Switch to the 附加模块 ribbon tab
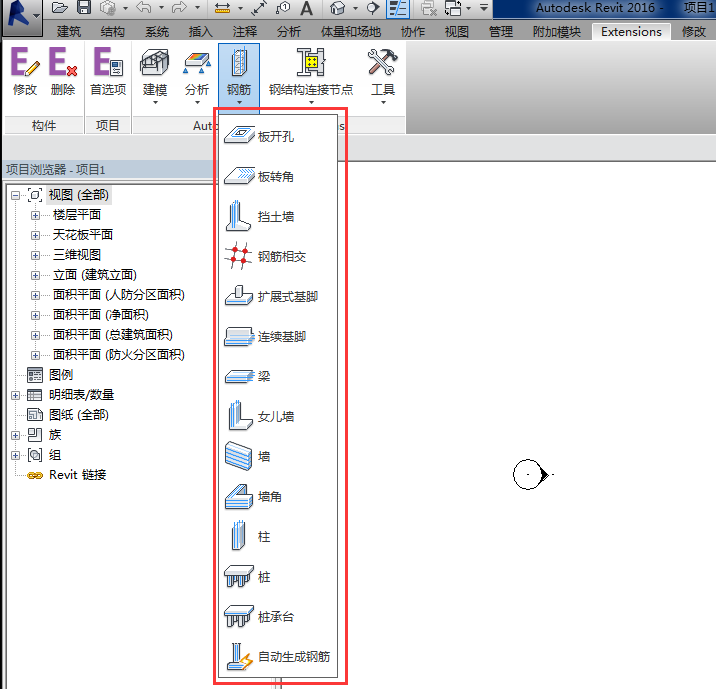The image size is (716, 689). [x=554, y=32]
